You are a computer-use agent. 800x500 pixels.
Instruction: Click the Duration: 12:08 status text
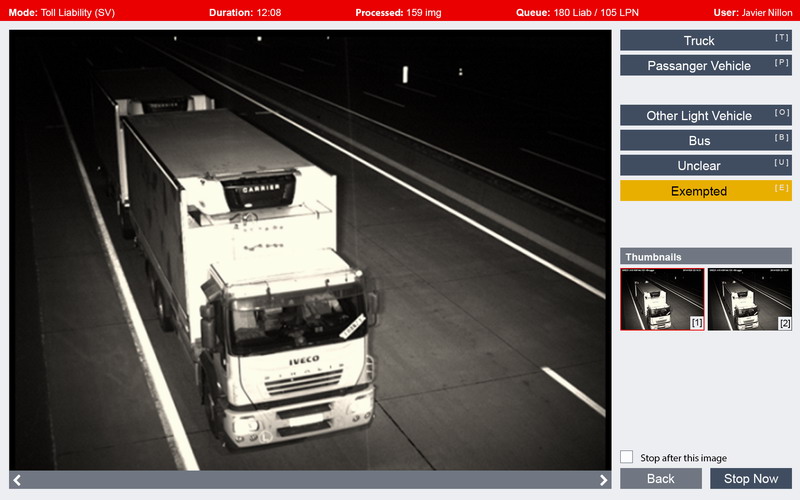tap(245, 12)
